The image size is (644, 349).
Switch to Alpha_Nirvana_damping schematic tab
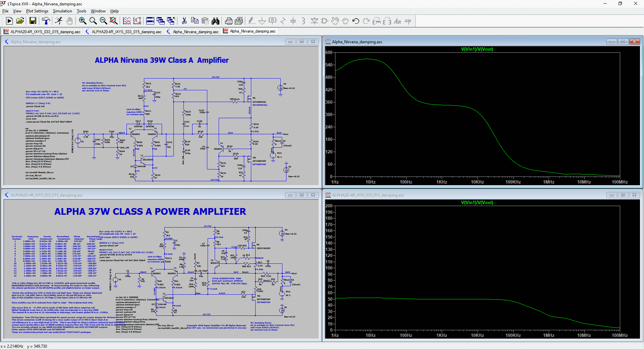pos(193,32)
